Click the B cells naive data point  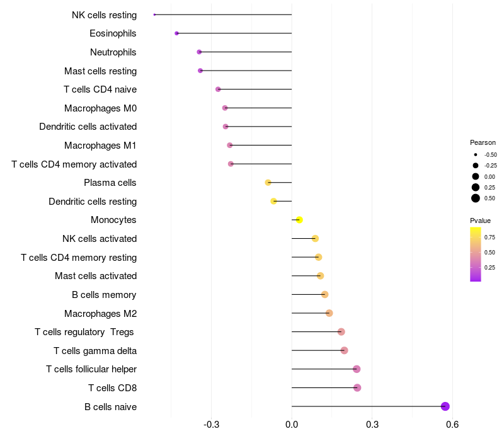(445, 406)
